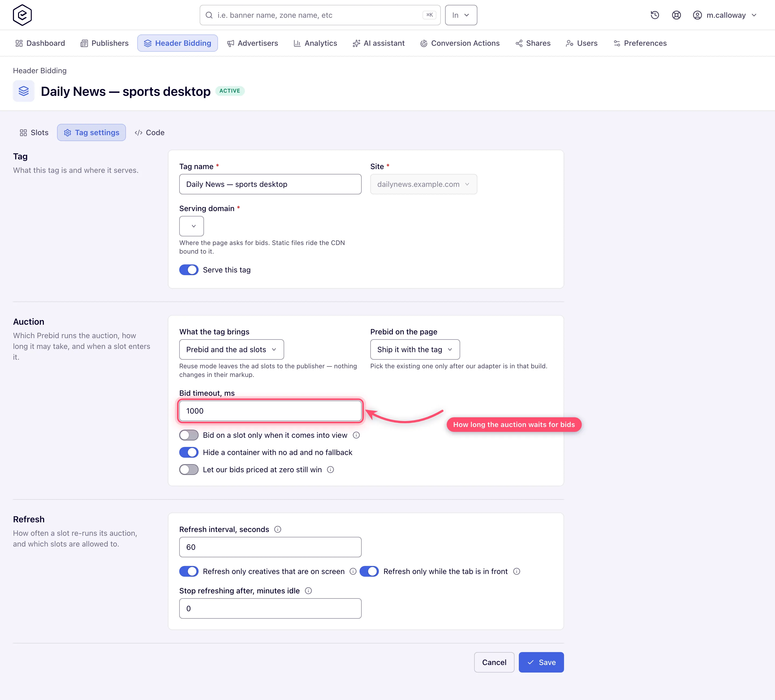The height and width of the screenshot is (700, 775).
Task: Click info icon beside tab is in front
Action: 517,572
